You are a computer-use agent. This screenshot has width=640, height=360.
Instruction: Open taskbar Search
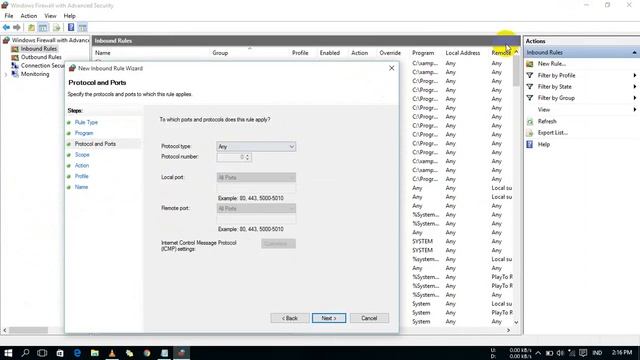pos(25,353)
